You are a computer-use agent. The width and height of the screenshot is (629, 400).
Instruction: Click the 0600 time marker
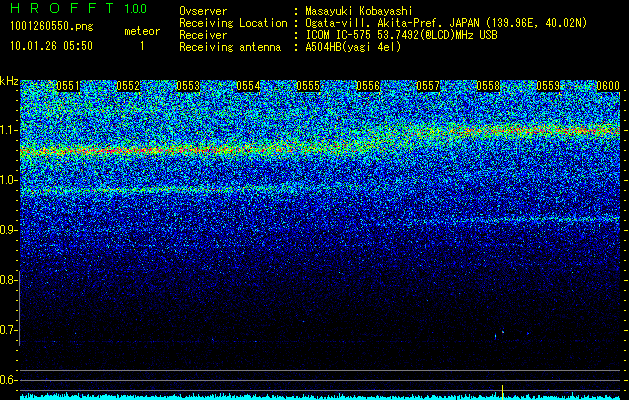(608, 86)
